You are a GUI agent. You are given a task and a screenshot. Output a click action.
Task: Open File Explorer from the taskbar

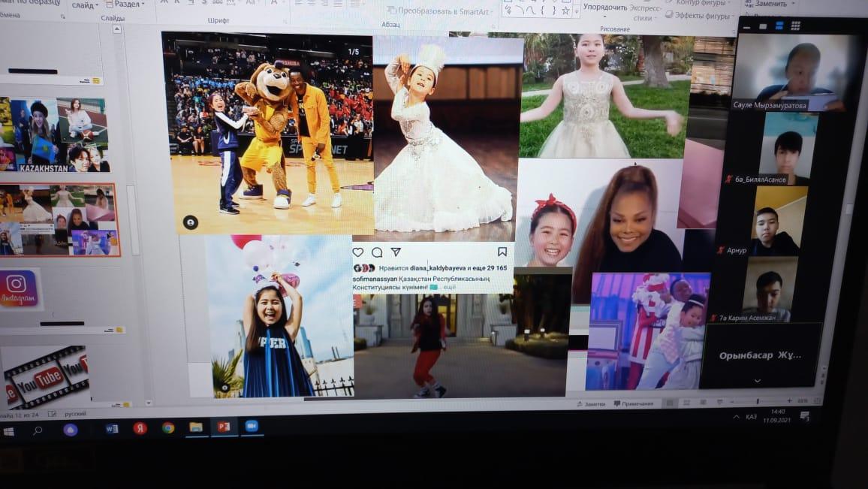pos(196,427)
